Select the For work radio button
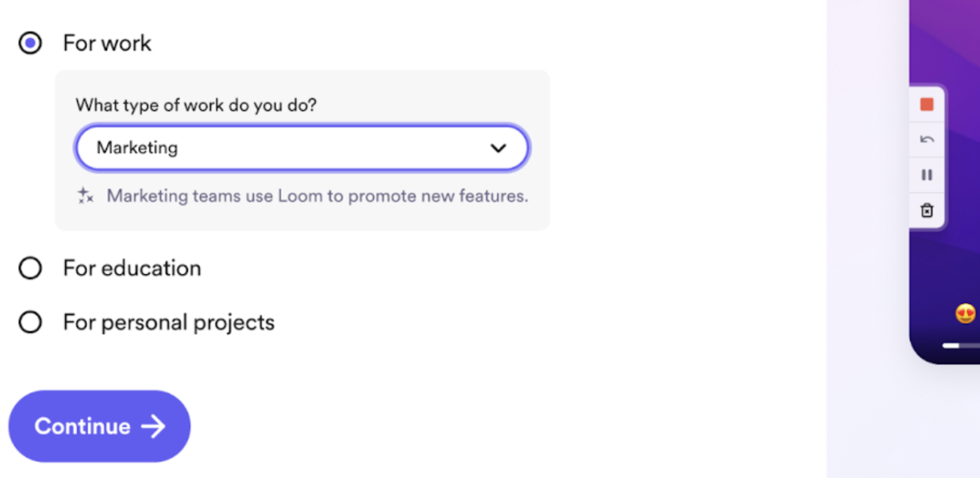Screen dimensions: 980x478 click(x=30, y=43)
